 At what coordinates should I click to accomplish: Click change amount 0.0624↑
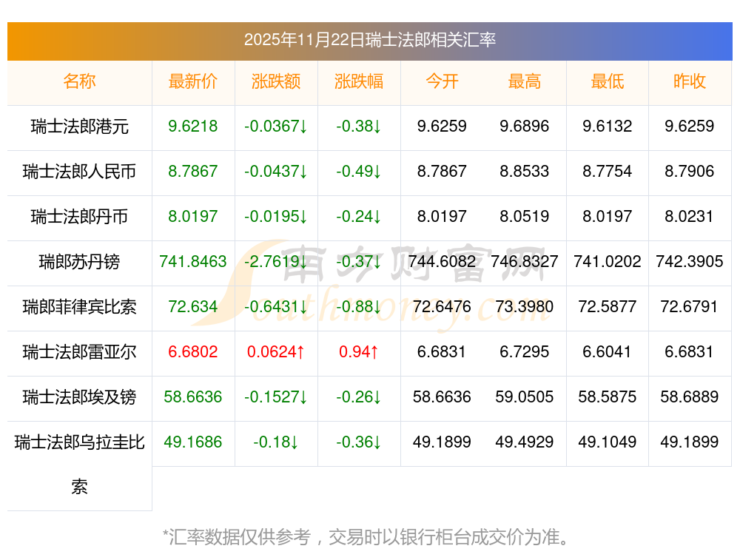click(x=276, y=351)
